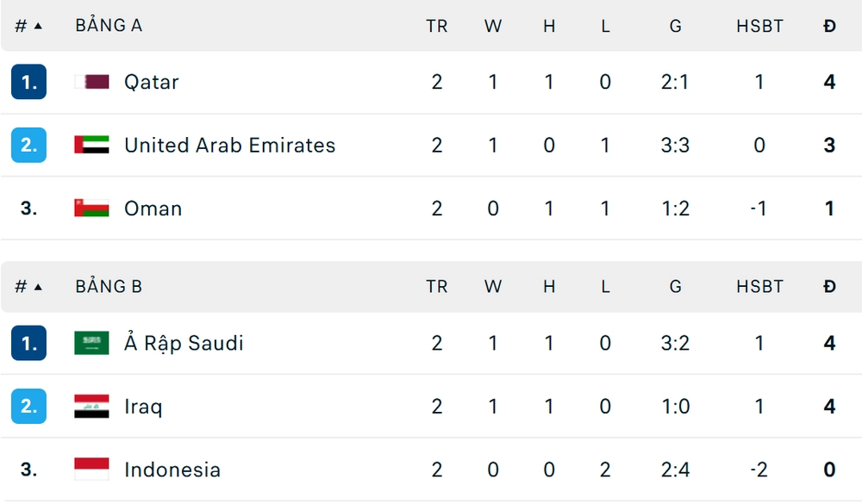Click the United Arab Emirates flag
The height and width of the screenshot is (504, 862).
pos(91,145)
